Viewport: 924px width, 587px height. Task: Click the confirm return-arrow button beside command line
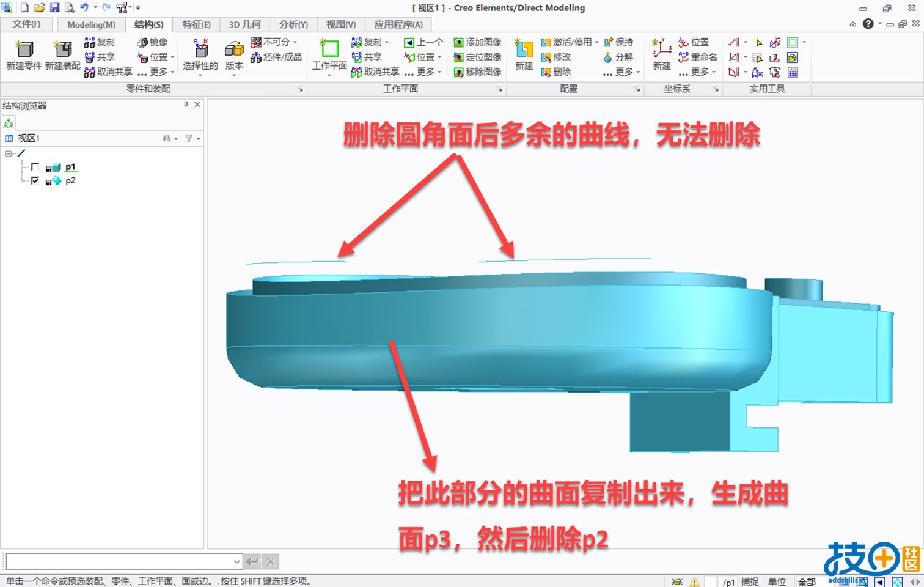(x=252, y=561)
